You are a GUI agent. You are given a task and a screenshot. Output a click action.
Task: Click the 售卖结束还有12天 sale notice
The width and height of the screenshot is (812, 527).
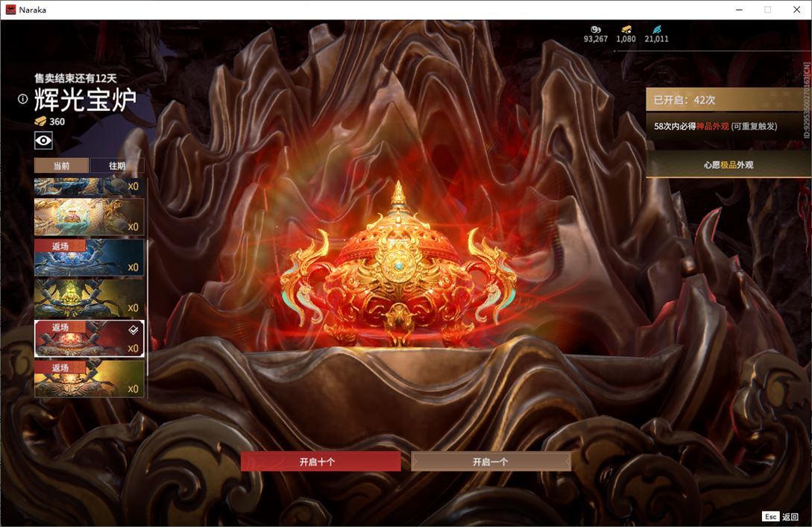[75, 78]
